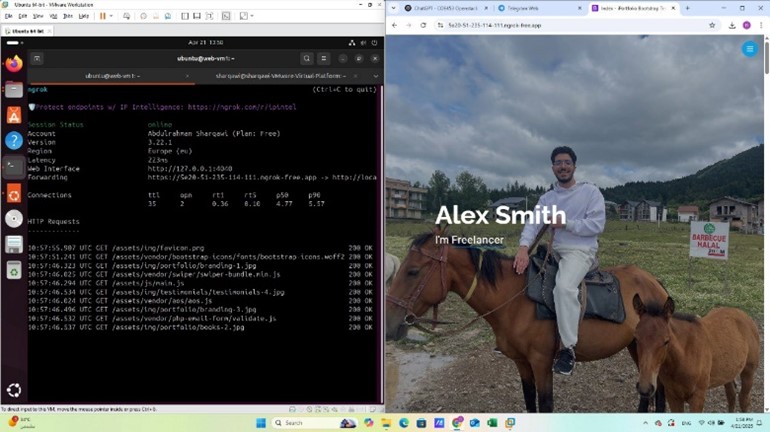Screen dimensions: 770x432
Task: Click the terminal search magnifier icon
Action: coord(307,59)
